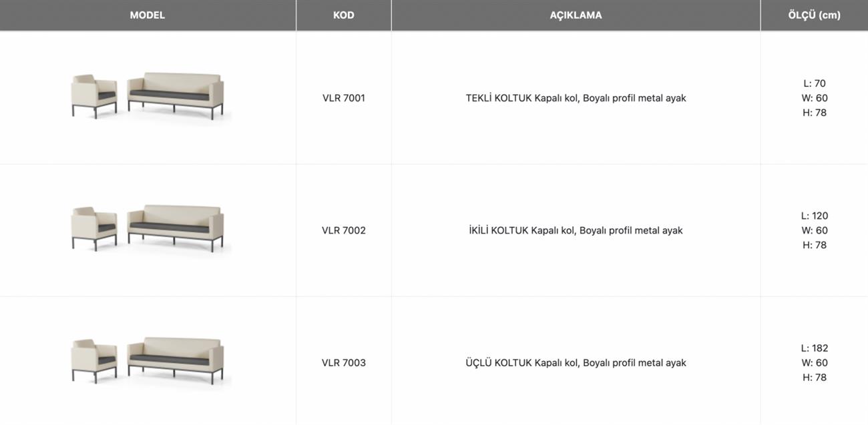Click the TEKLİ KOLTUK description text
This screenshot has width=868, height=425.
pyautogui.click(x=576, y=98)
